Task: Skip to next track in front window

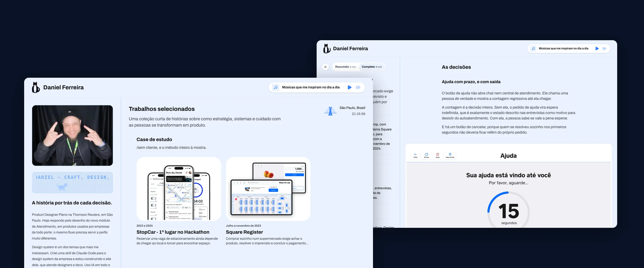Action: pyautogui.click(x=358, y=87)
